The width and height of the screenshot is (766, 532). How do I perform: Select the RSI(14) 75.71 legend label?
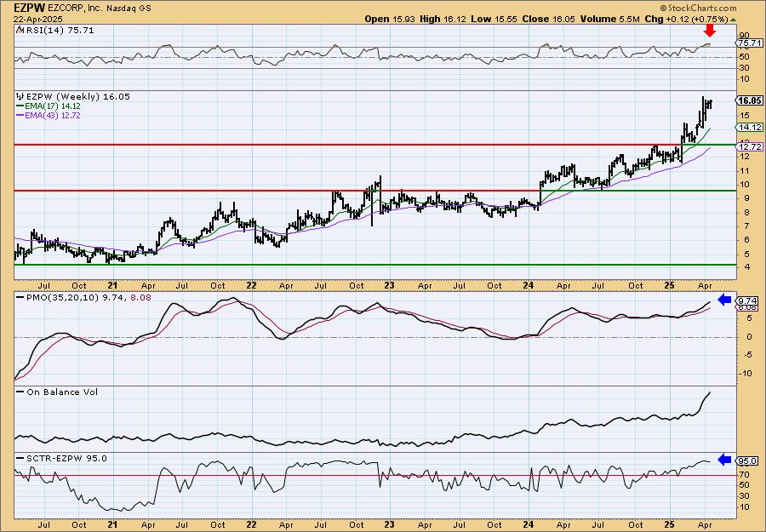click(59, 31)
